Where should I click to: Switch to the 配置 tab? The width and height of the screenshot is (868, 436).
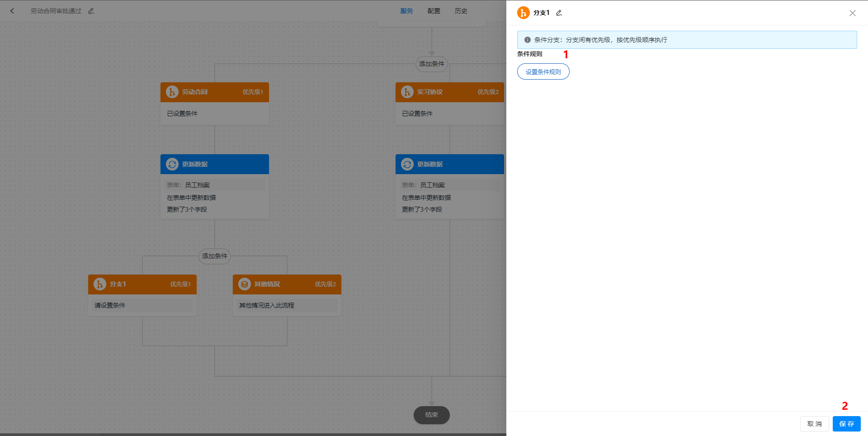[x=434, y=11]
